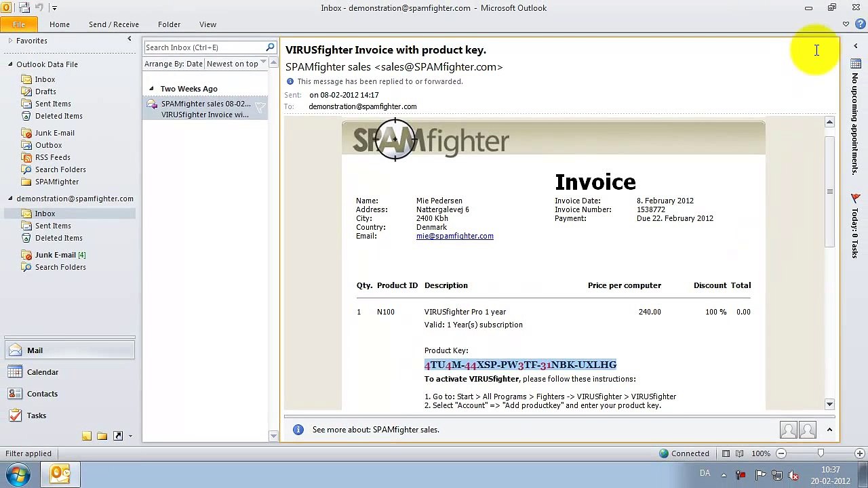Open the File tab
This screenshot has width=868, height=488.
pyautogui.click(x=19, y=24)
